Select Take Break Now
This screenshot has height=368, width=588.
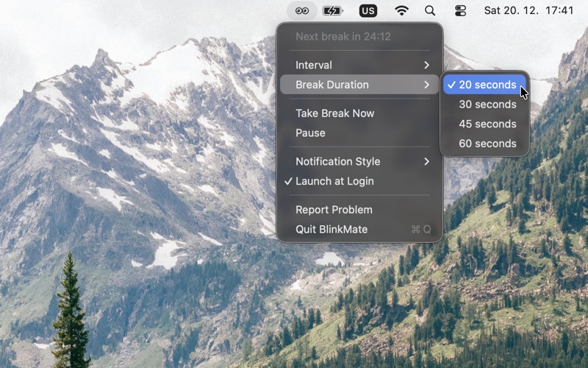(359, 113)
